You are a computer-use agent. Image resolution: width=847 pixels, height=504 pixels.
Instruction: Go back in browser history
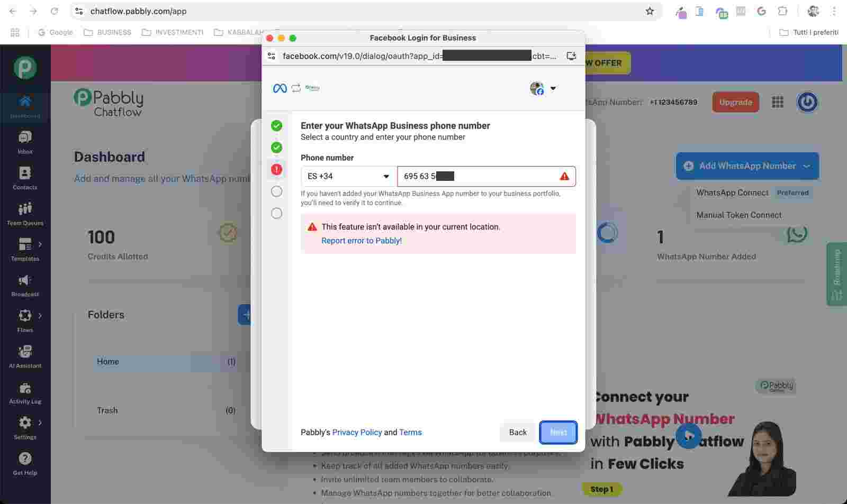[13, 11]
